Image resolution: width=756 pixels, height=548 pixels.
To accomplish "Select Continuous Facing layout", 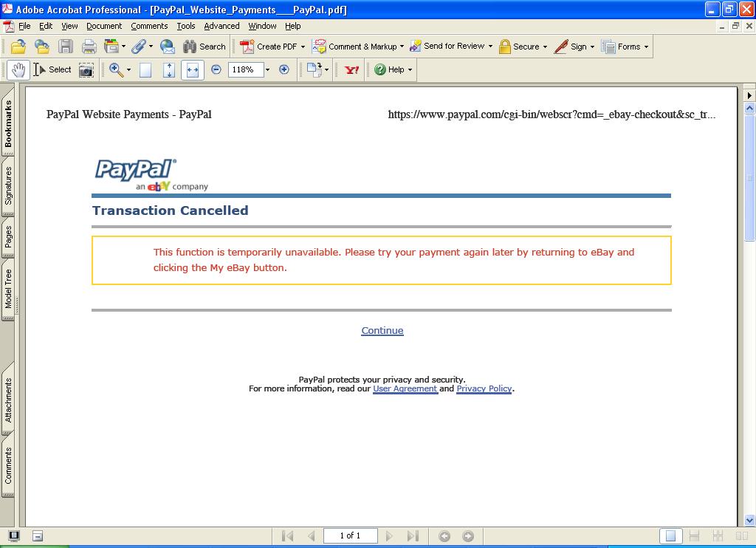I will [x=718, y=536].
